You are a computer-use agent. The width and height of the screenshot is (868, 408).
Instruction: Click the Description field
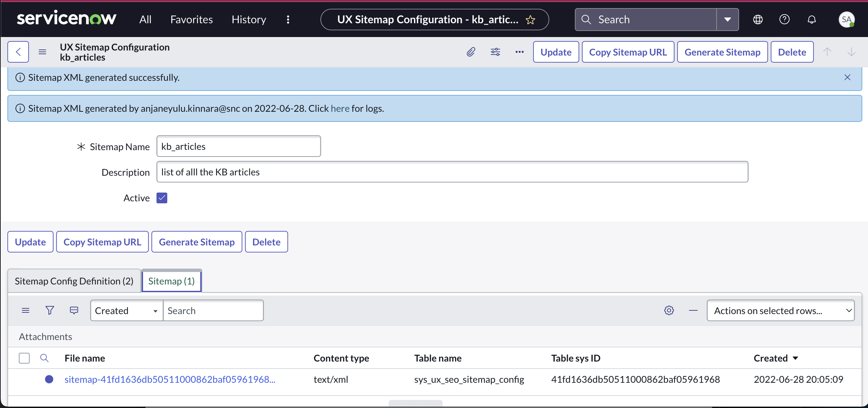pyautogui.click(x=452, y=172)
